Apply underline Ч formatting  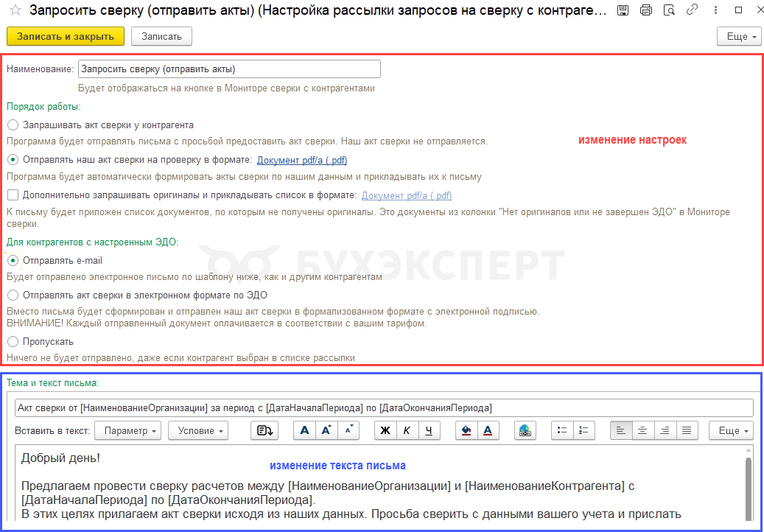pyautogui.click(x=429, y=430)
